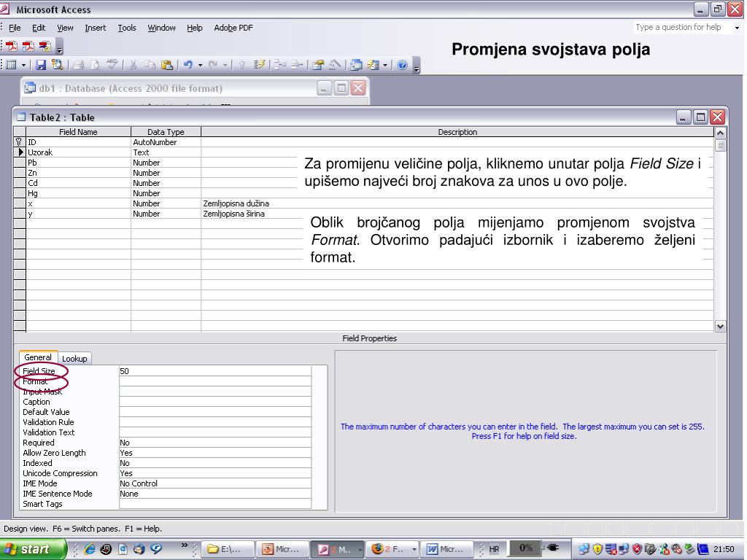Expand the New Object dropdown arrow

(x=385, y=65)
